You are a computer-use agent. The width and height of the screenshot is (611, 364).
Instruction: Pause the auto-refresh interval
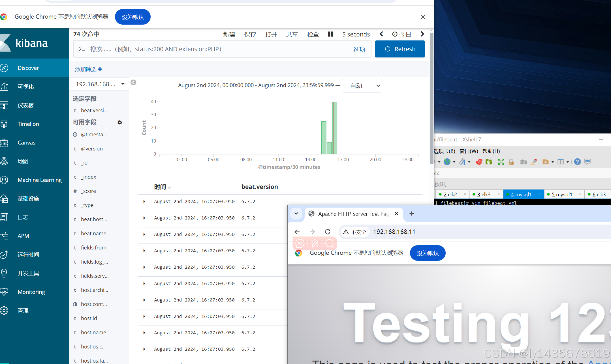(330, 34)
